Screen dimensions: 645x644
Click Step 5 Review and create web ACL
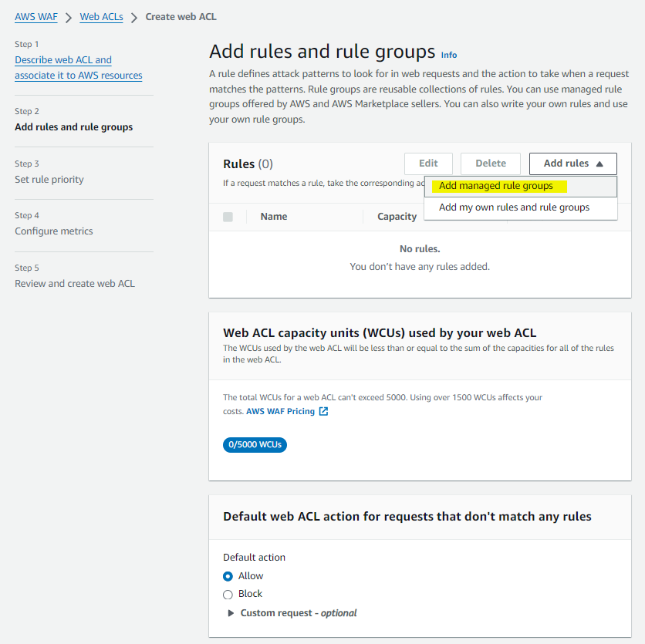tap(75, 284)
